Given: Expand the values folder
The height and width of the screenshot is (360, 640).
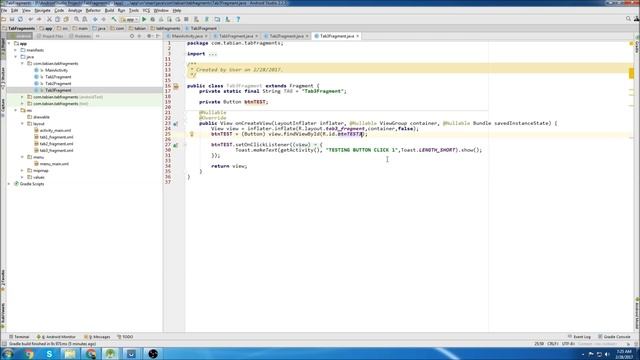Looking at the screenshot, I should [x=22, y=177].
